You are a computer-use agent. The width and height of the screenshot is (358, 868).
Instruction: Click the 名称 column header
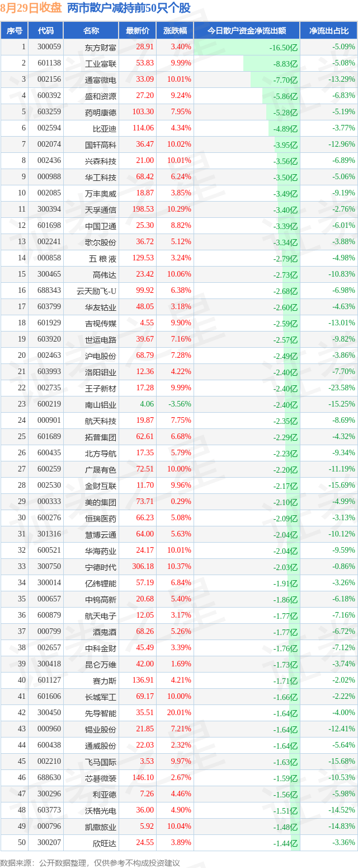tap(91, 31)
